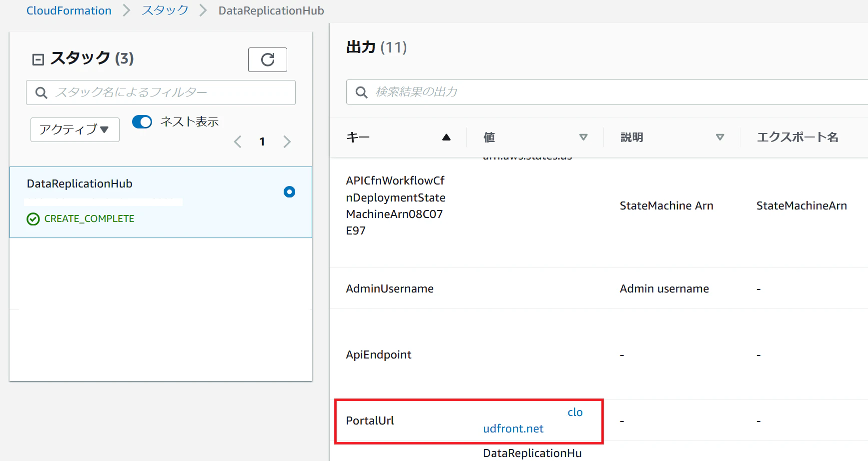The height and width of the screenshot is (461, 868).
Task: Go to next stacks page
Action: click(x=287, y=142)
